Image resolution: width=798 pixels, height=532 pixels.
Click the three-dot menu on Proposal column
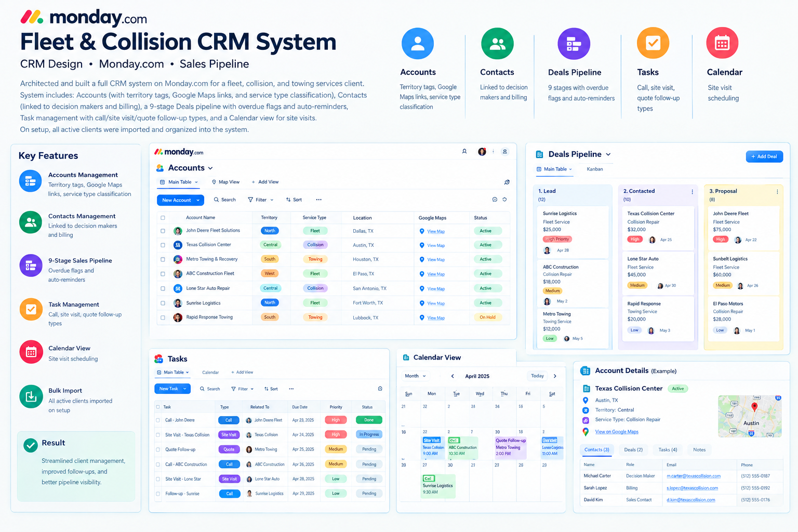pyautogui.click(x=777, y=192)
